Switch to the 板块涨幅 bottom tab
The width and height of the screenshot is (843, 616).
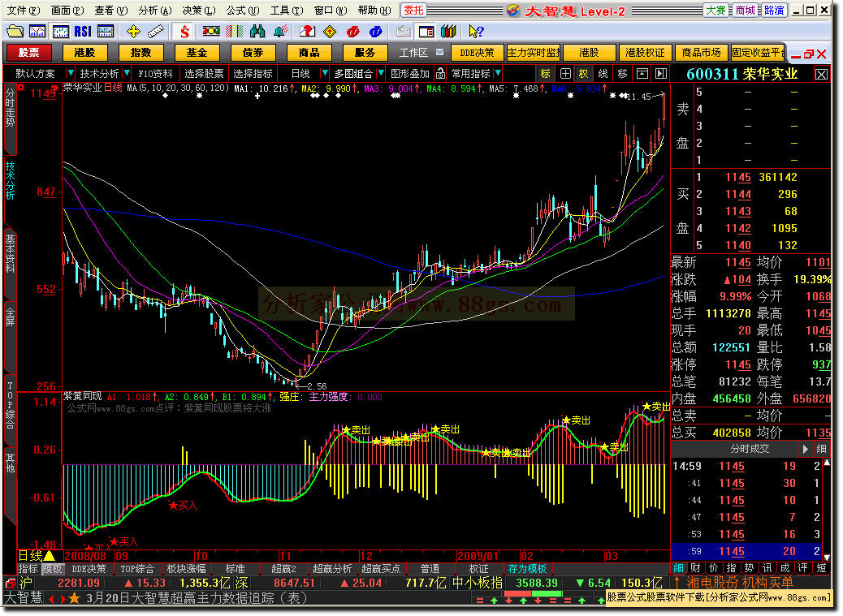click(x=186, y=569)
